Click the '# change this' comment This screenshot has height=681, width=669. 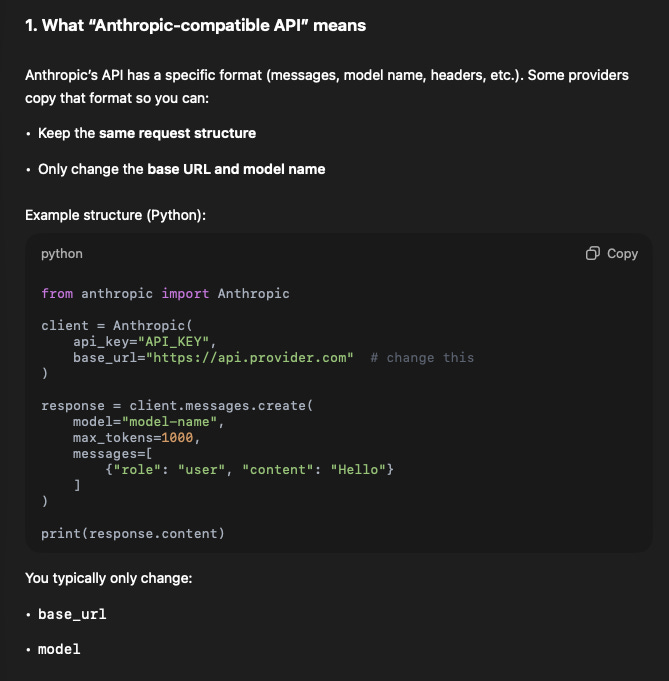coord(422,358)
